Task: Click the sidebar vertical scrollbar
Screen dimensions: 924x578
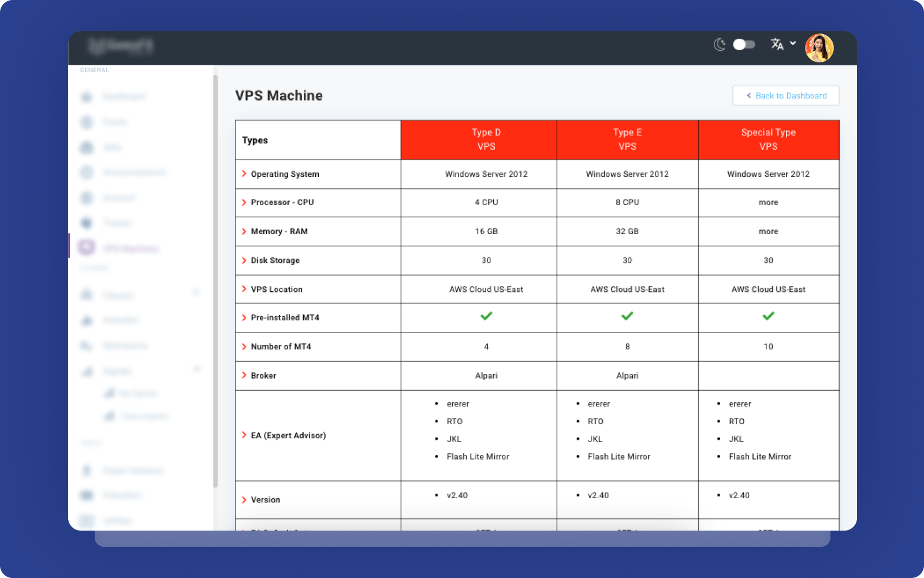Action: coord(215,281)
